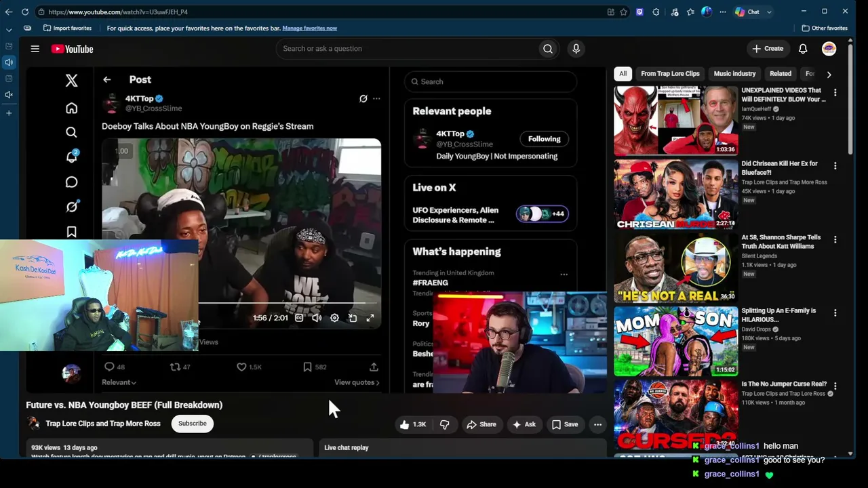Go back with the browser back arrow
868x488 pixels.
click(x=8, y=12)
